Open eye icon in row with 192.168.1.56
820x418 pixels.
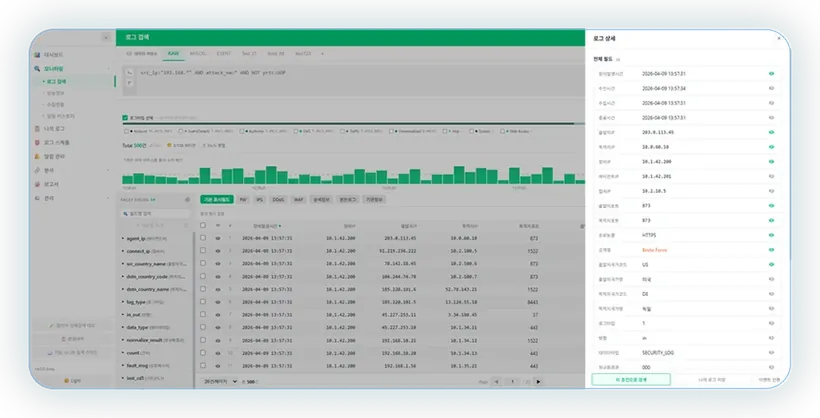click(x=218, y=366)
